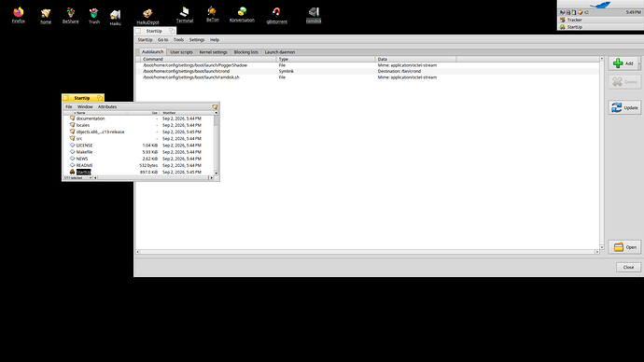Click the Add button

(x=623, y=63)
